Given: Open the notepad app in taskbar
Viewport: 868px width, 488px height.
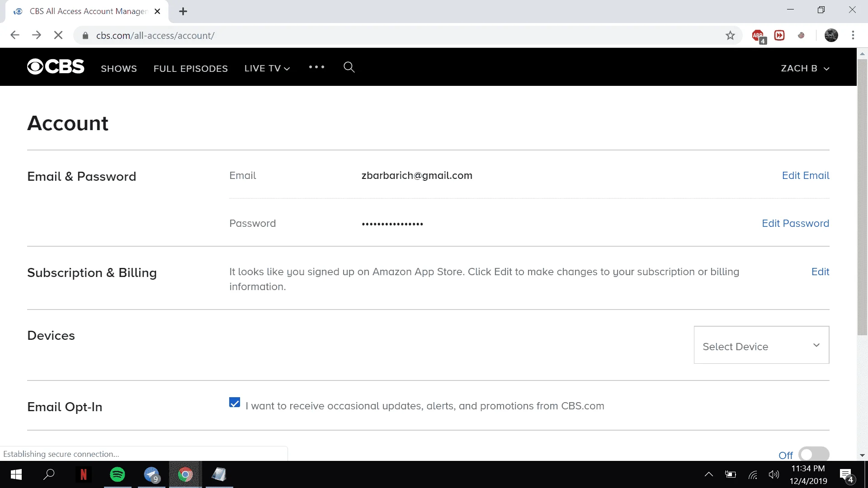Looking at the screenshot, I should click(x=219, y=474).
